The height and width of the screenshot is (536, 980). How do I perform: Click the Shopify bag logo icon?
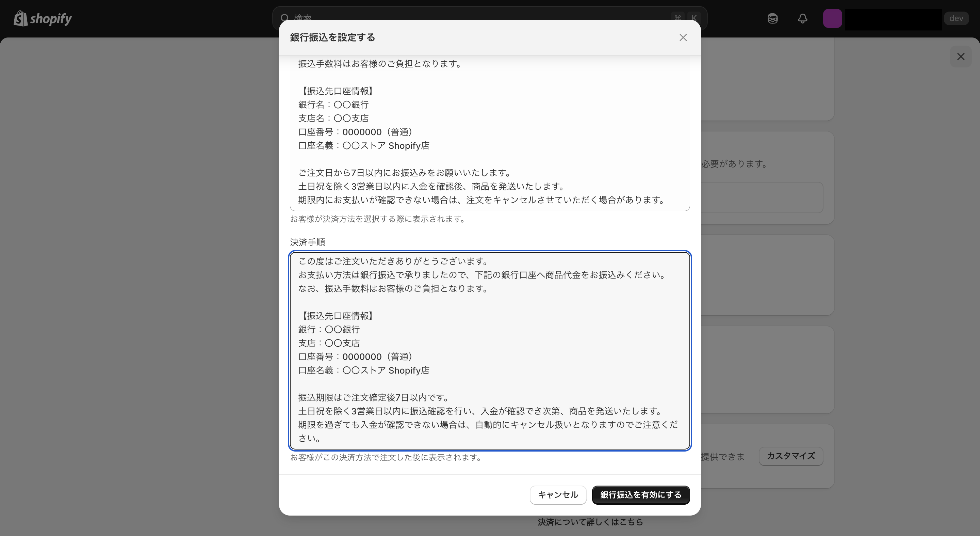pyautogui.click(x=20, y=18)
